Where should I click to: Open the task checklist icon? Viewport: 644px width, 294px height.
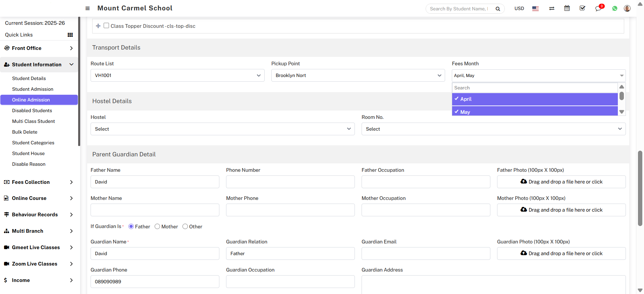coord(582,8)
